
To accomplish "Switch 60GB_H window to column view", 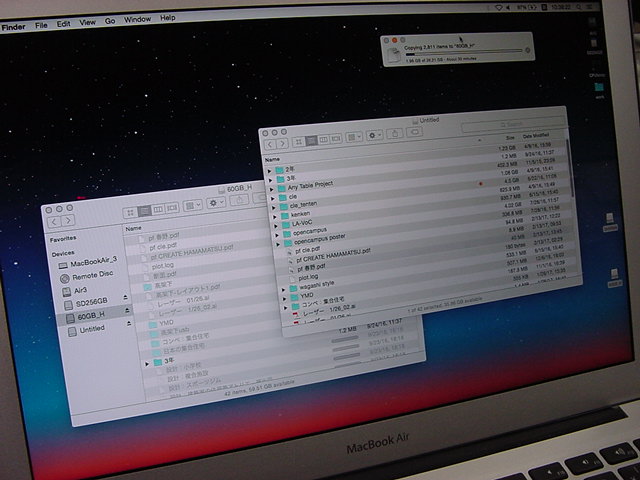I will 158,209.
